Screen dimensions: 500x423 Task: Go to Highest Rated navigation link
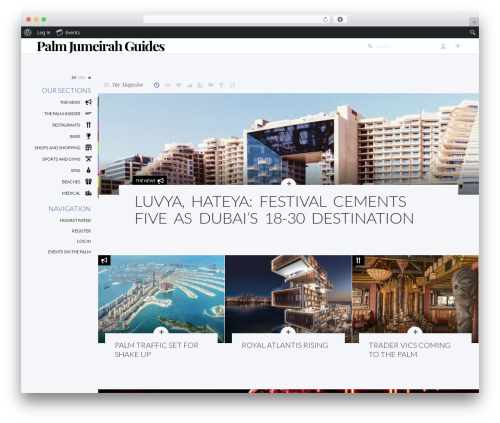(x=75, y=220)
